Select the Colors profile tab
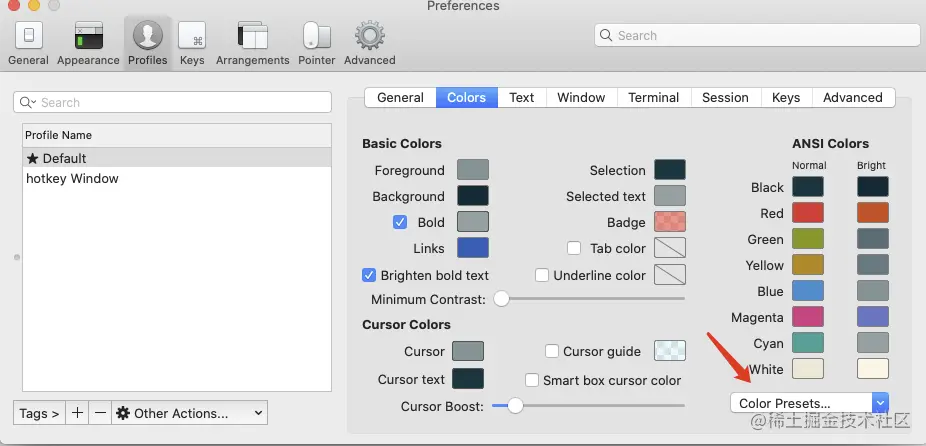 (x=467, y=97)
